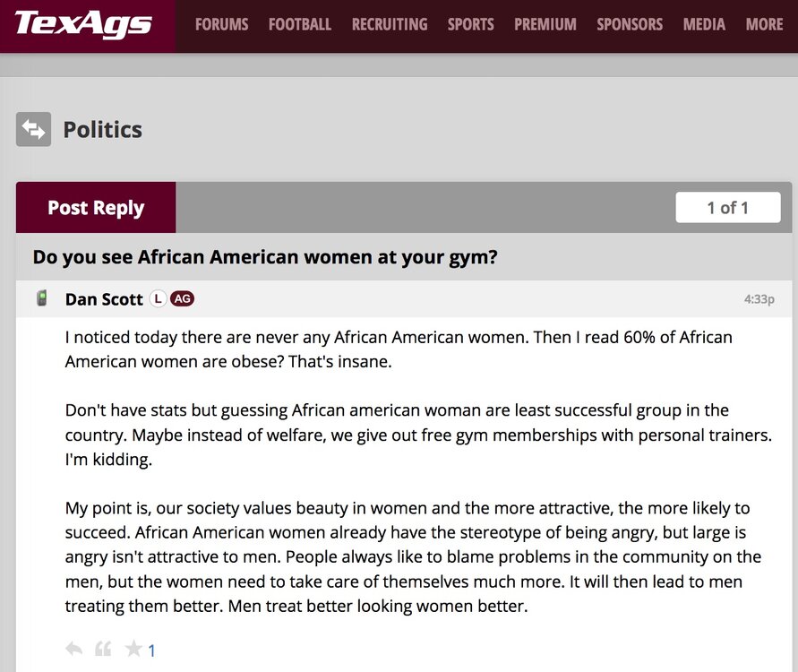
Task: Click the quote icon on Dan Scott's post
Action: point(103,649)
